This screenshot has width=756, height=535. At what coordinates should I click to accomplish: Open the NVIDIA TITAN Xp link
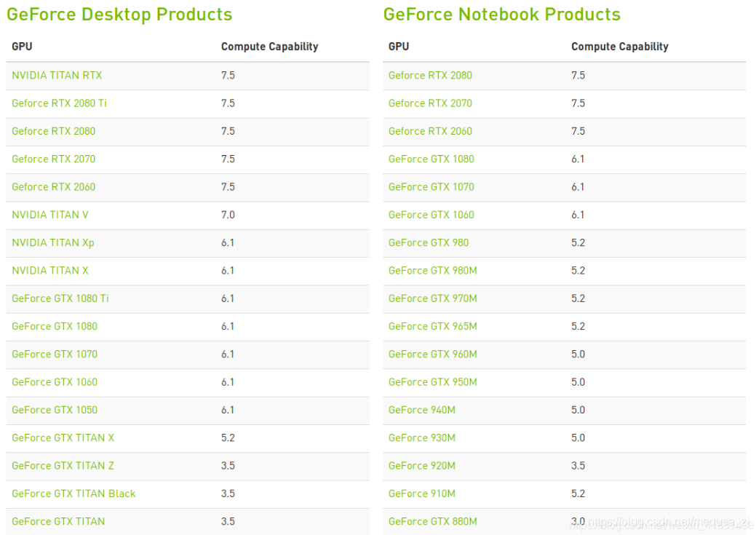coord(53,242)
